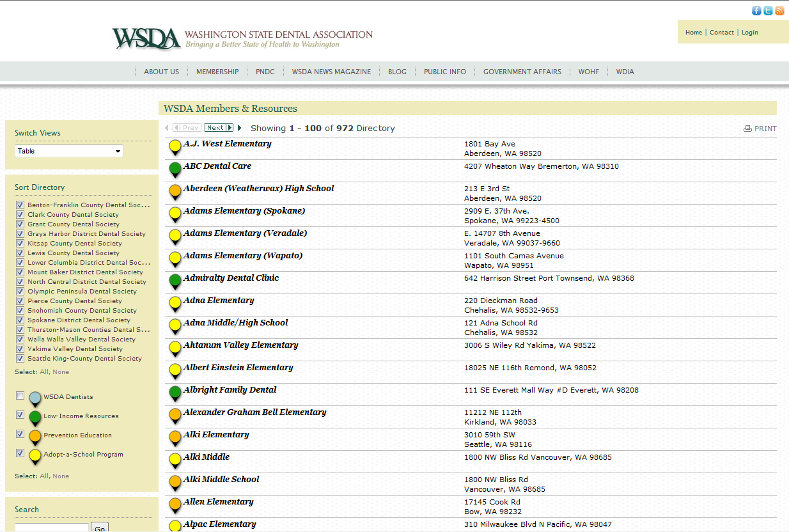Open the Switch Views dropdown showing Table
The image size is (789, 532).
tap(69, 152)
